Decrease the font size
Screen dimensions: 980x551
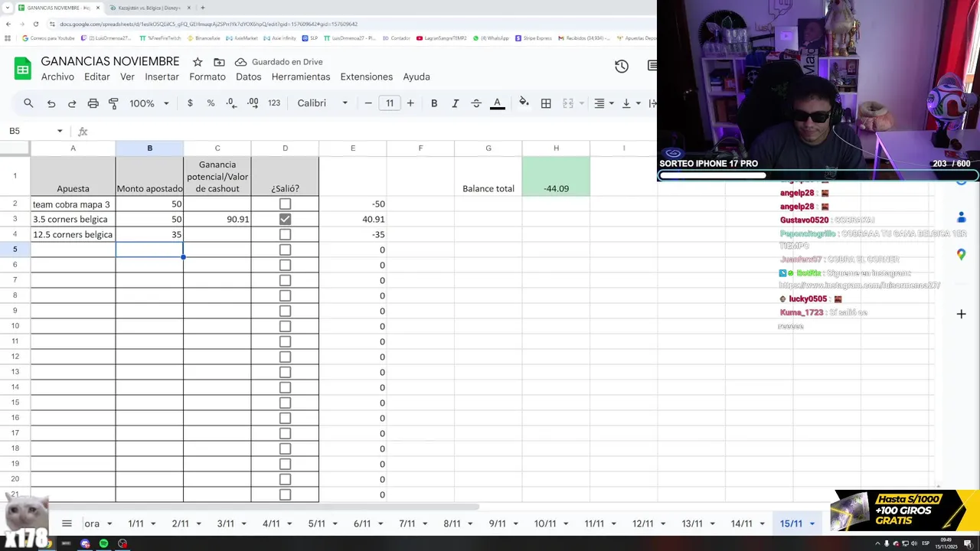(368, 103)
